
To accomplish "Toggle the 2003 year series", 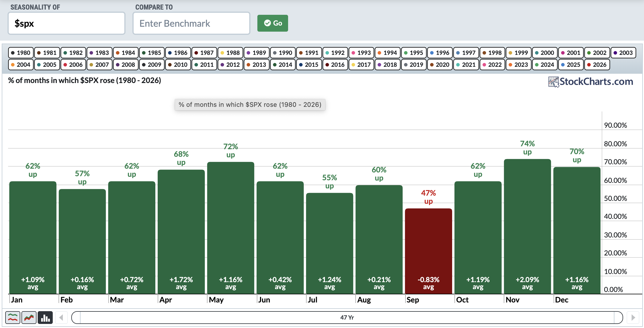I will [x=623, y=53].
